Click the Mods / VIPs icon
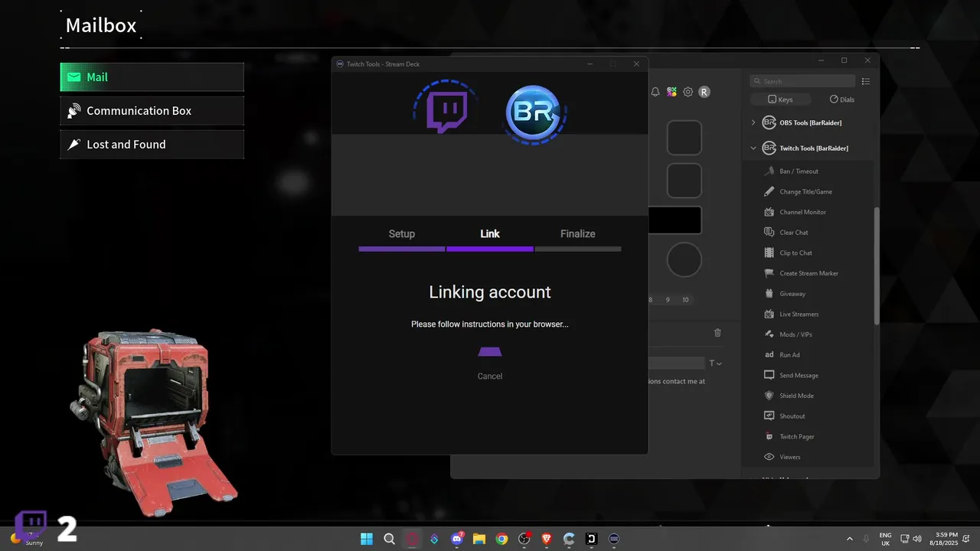 769,334
